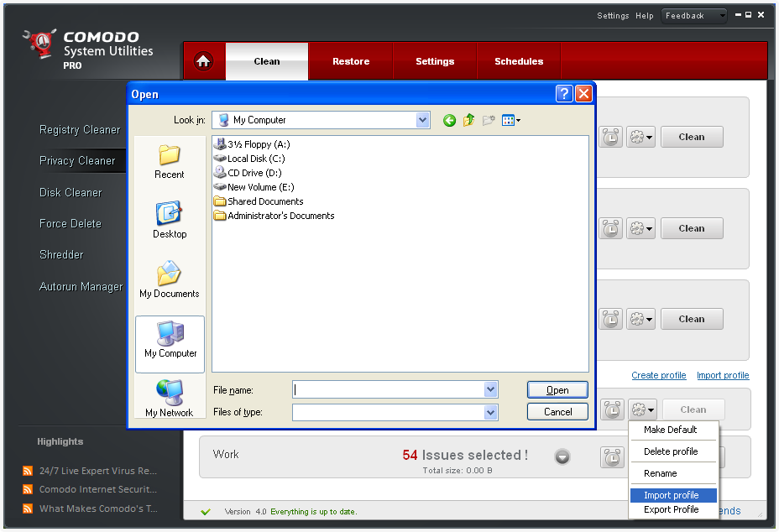Open the Files of type dropdown

[x=490, y=412]
